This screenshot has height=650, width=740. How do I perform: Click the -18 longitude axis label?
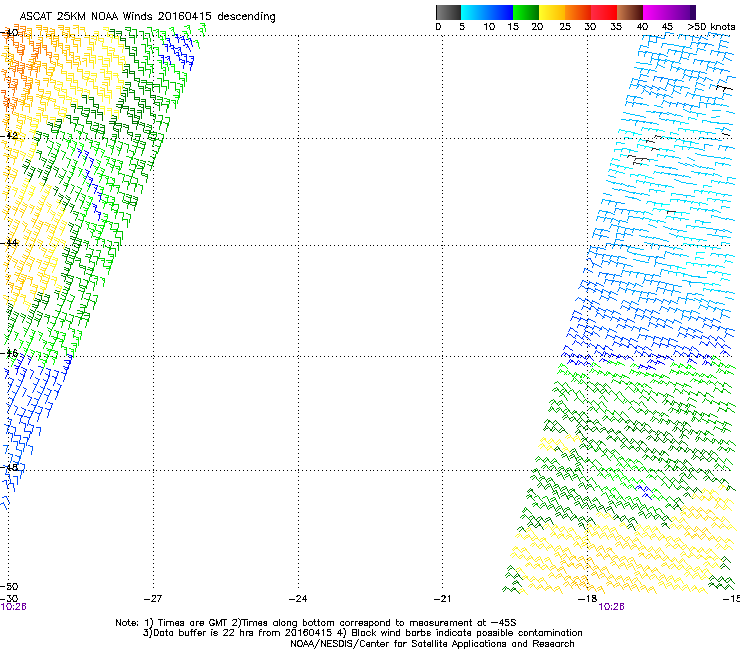click(587, 599)
